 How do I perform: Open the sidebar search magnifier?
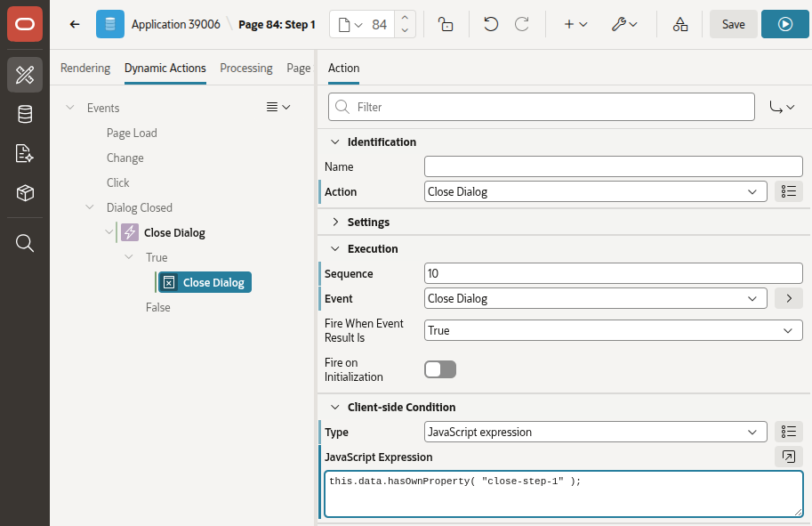(25, 243)
